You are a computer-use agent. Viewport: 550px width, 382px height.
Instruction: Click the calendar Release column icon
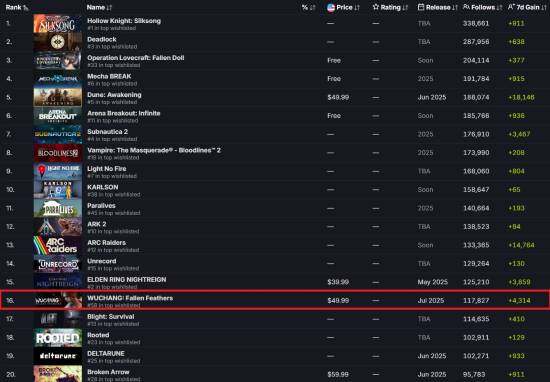pos(421,7)
